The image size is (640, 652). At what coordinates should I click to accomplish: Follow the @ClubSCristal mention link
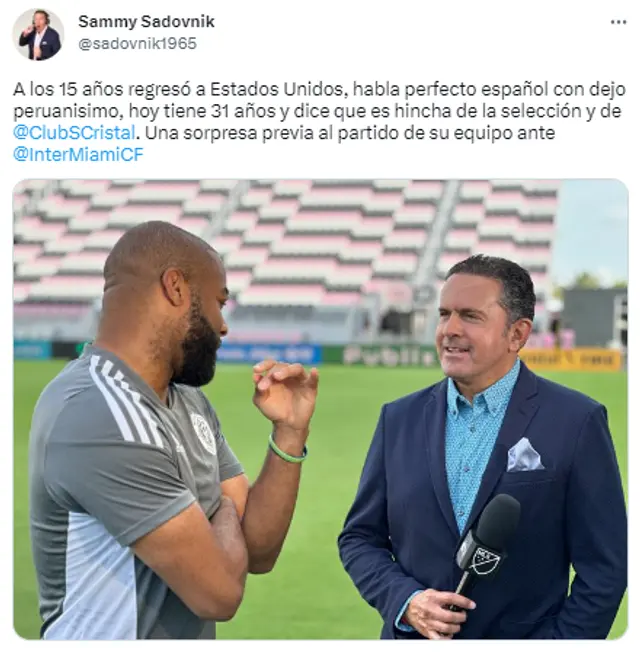[74, 133]
